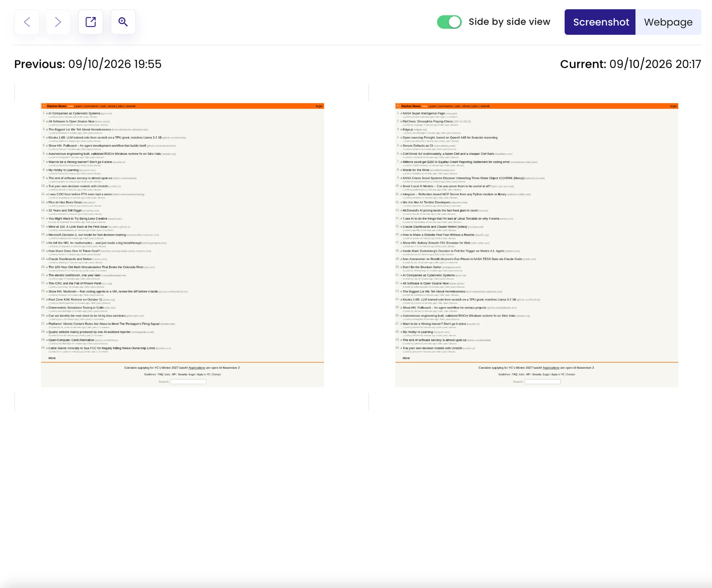712x588 pixels.
Task: Click 'Microsoft-Decision-1, our model for fast decision-making'
Action: pyautogui.click(x=87, y=235)
